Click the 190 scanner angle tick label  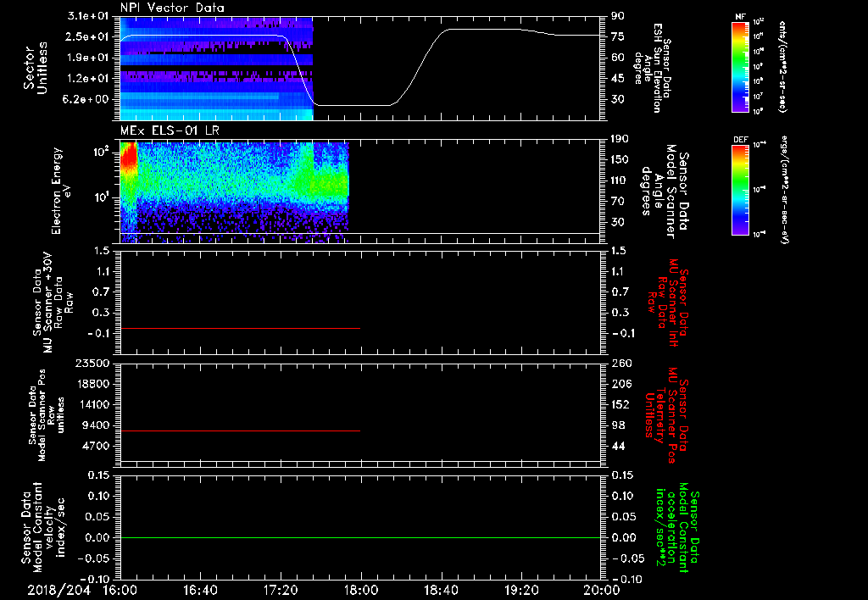(621, 139)
